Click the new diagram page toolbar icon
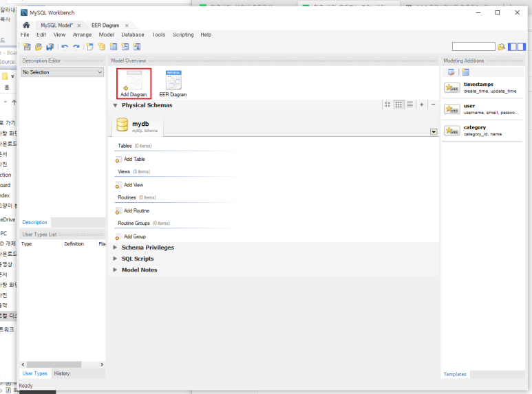Image resolution: width=532 pixels, height=394 pixels. pyautogui.click(x=90, y=47)
